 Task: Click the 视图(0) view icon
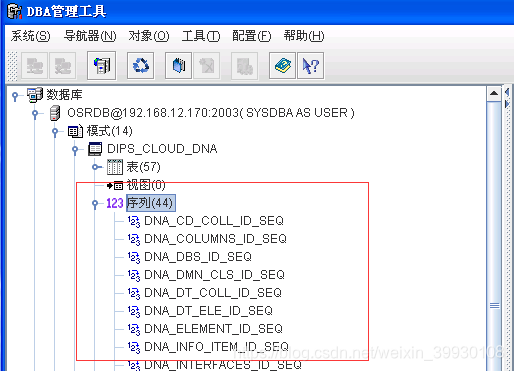[115, 185]
